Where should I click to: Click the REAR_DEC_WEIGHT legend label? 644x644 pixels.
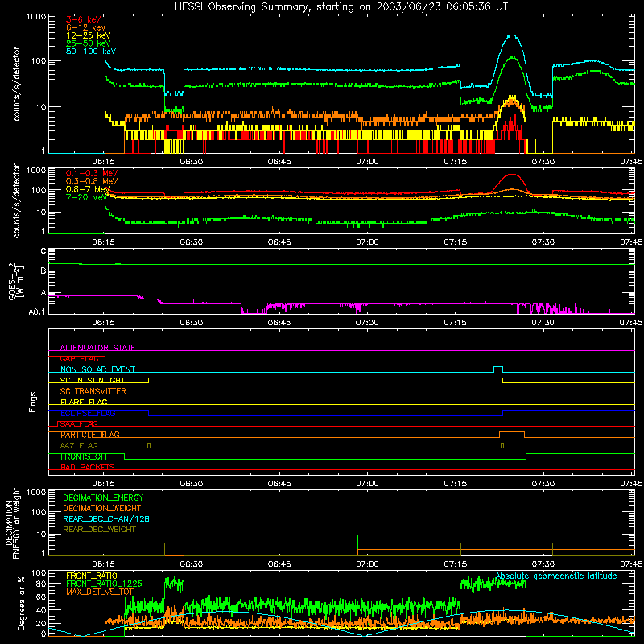click(99, 530)
